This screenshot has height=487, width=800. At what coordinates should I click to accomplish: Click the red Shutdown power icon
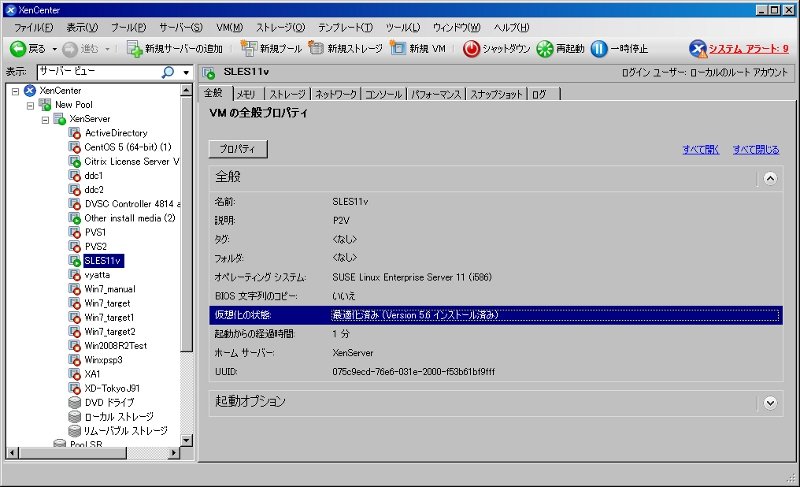471,49
